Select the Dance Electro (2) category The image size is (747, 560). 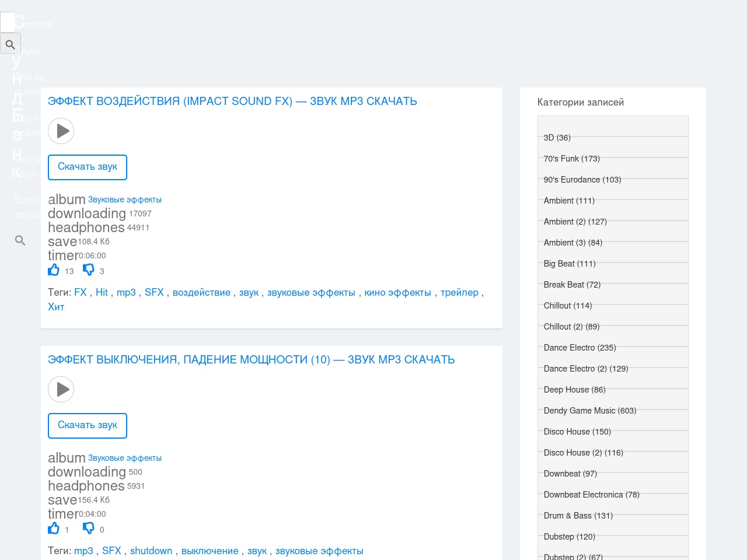coord(586,369)
